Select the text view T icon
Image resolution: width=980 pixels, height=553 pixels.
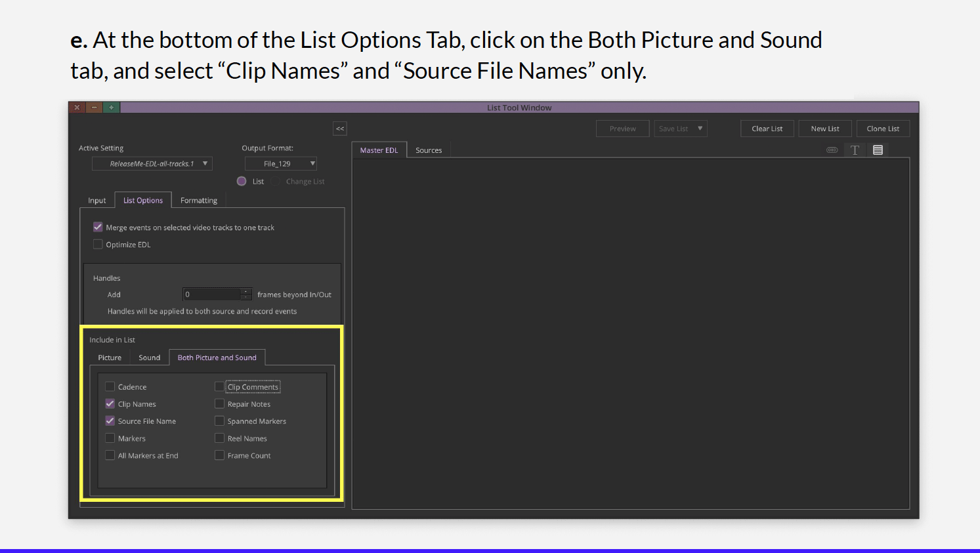[x=855, y=150]
